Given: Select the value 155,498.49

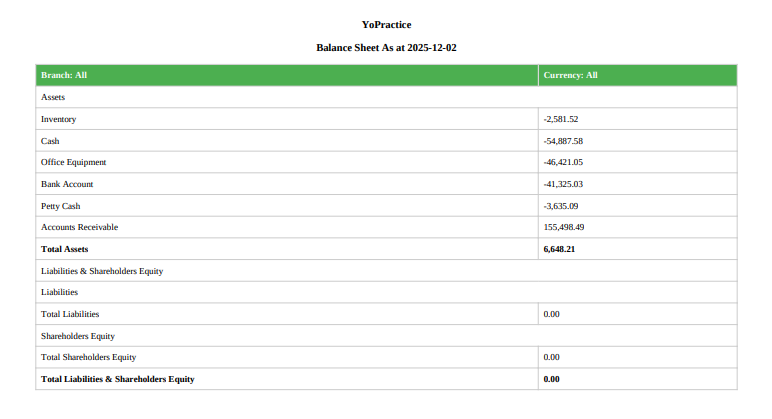Looking at the screenshot, I should tap(564, 227).
